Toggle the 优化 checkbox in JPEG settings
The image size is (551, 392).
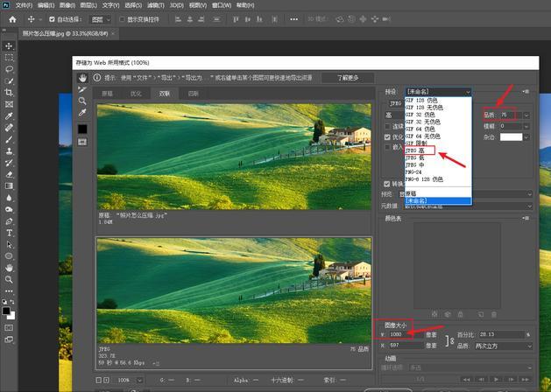pos(388,136)
